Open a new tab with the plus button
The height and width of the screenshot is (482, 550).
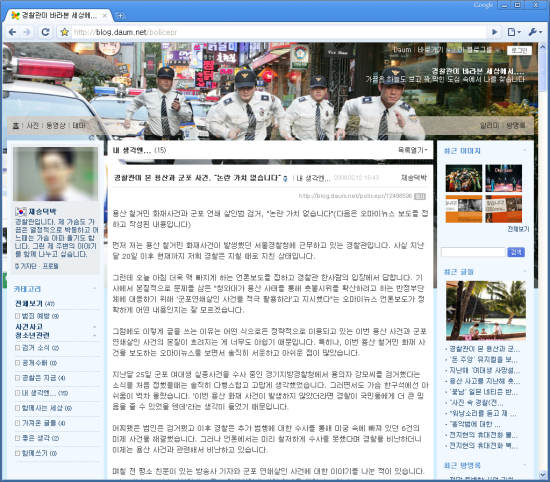tap(120, 15)
